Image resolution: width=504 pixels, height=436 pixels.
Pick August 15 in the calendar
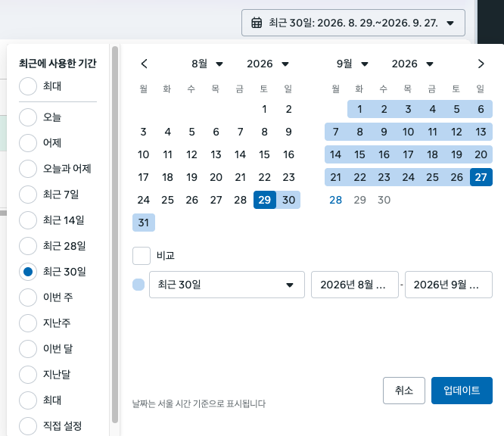click(x=265, y=154)
